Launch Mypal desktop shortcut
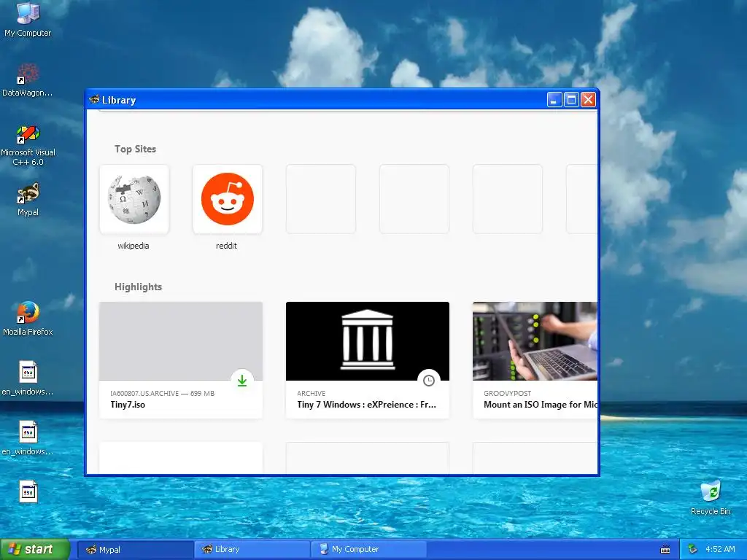The image size is (747, 560). tap(28, 200)
